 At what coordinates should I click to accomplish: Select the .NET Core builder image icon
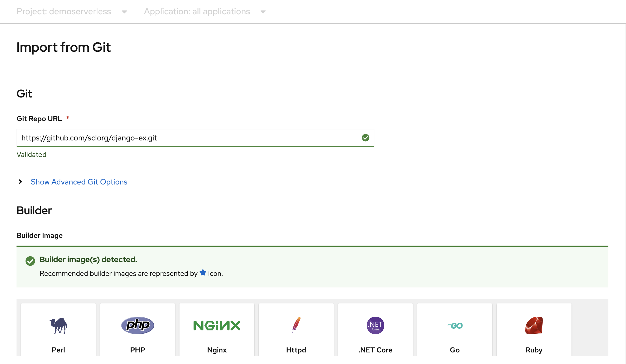375,325
